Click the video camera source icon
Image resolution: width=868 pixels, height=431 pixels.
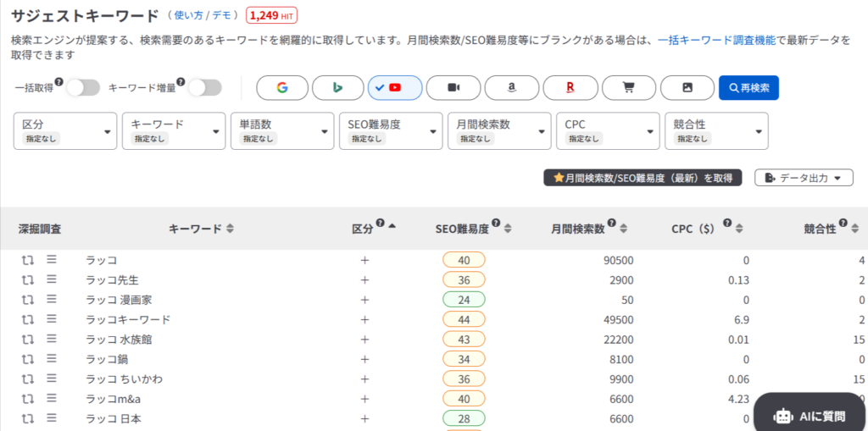pos(453,88)
